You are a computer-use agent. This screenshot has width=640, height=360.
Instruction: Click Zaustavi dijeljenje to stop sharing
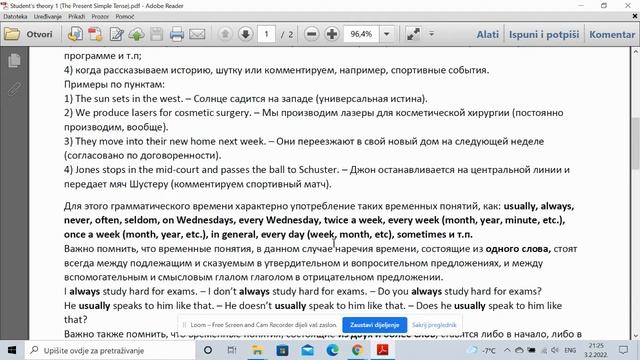(374, 325)
